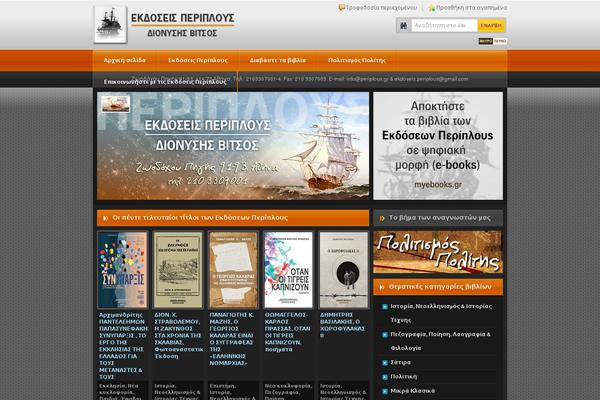Screen dimensions: 600x400
Task: Click the bullet icon next to Πολιτική
Action: click(385, 377)
